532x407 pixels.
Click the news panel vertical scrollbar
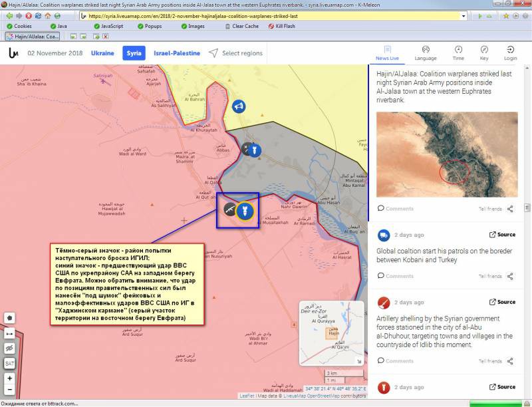click(x=527, y=207)
